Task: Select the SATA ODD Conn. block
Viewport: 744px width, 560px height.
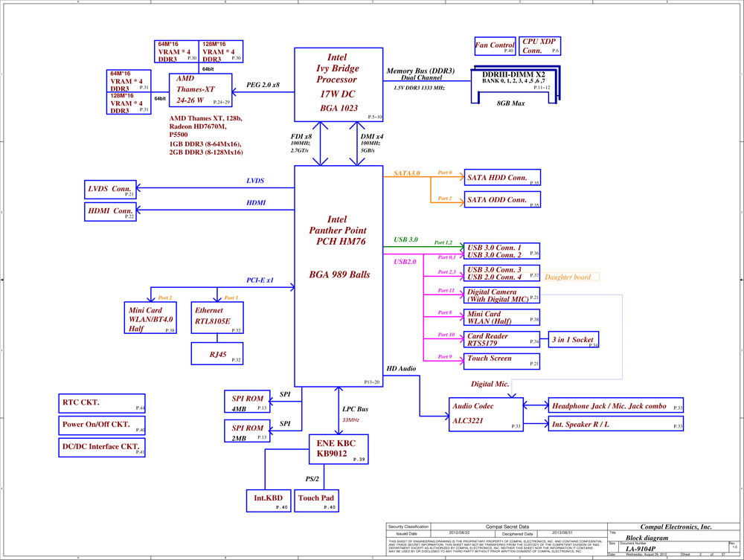Action: point(502,199)
